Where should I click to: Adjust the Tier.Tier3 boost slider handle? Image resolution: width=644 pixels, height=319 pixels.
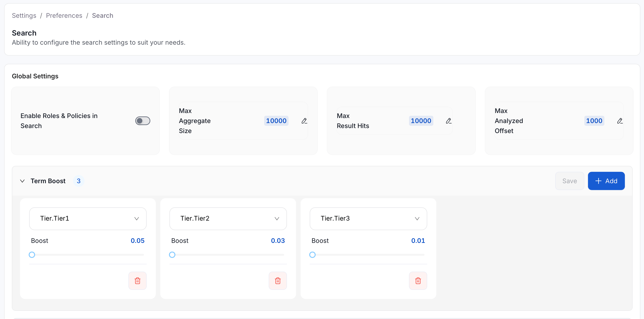click(312, 255)
